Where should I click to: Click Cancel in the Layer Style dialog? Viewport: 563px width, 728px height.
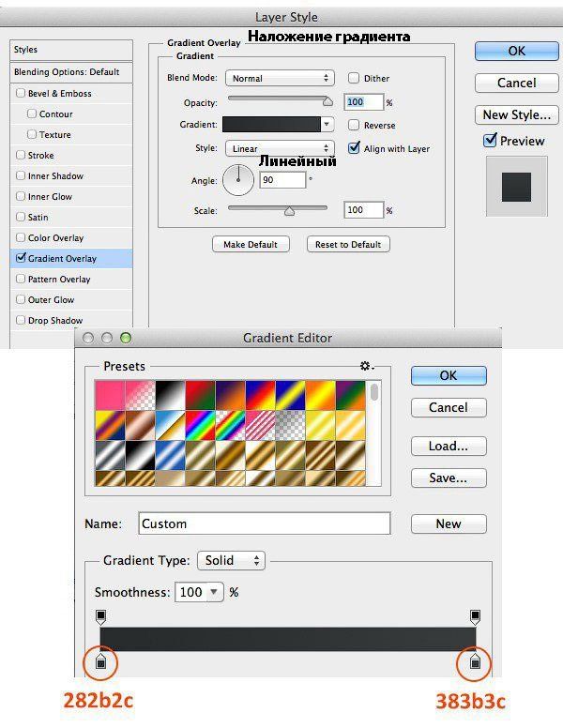tap(516, 83)
